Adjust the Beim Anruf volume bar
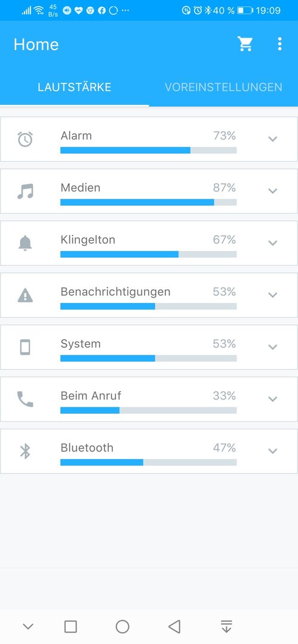The width and height of the screenshot is (298, 644). pos(149,410)
